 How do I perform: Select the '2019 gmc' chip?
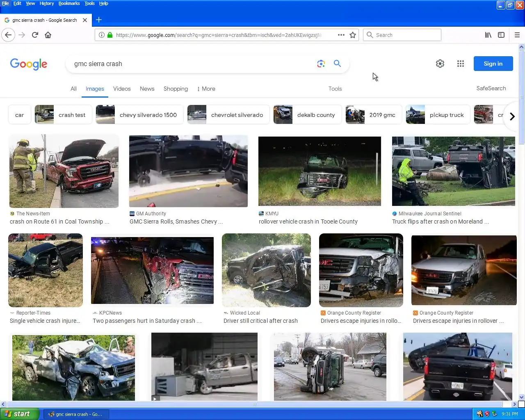(x=374, y=115)
